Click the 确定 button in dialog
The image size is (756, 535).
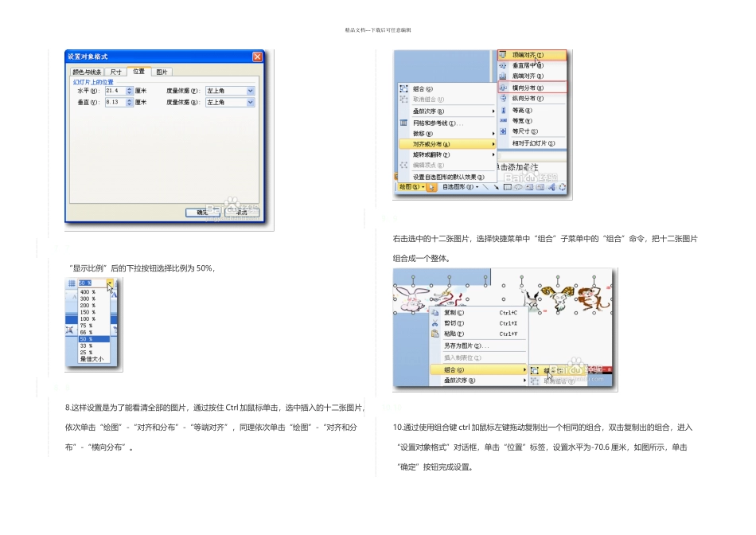(202, 213)
